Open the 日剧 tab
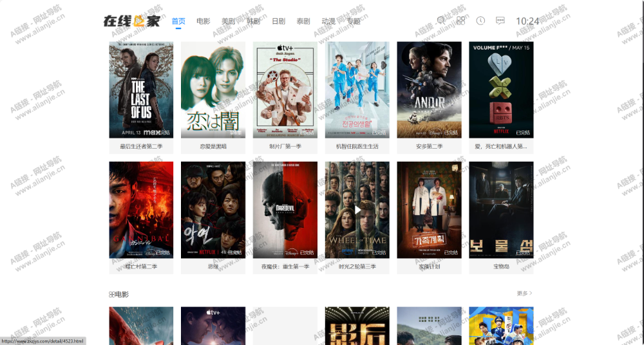Screen dimensions: 644x345 [278, 21]
